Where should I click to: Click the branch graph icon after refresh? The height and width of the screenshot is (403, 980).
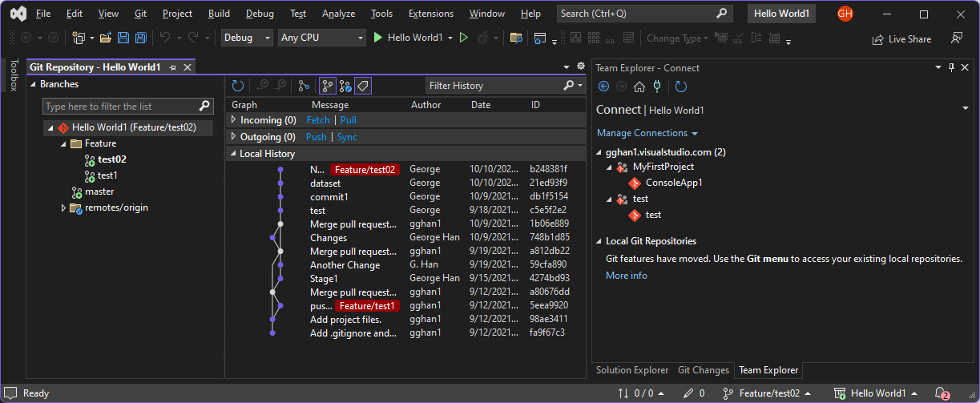pos(304,86)
